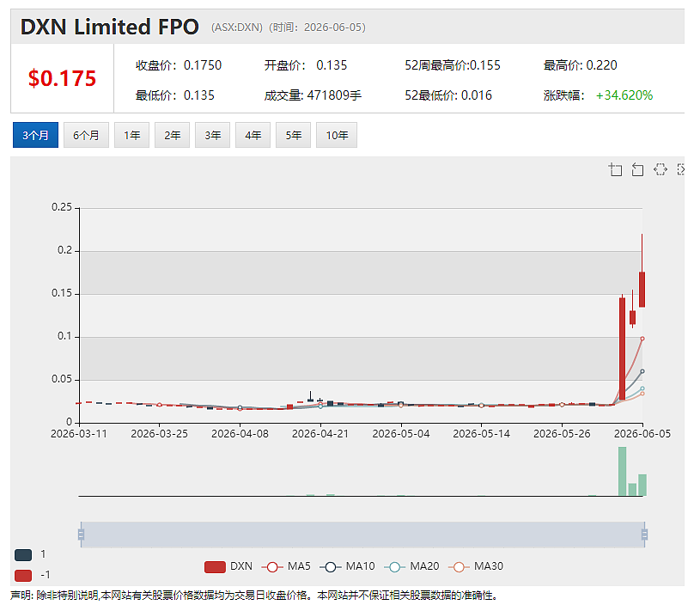This screenshot has width=700, height=611.
Task: Switch to the 2年 time range
Action: 172,135
